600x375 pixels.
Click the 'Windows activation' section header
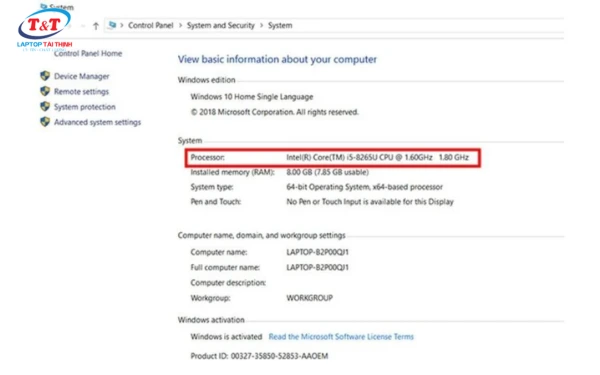point(211,320)
